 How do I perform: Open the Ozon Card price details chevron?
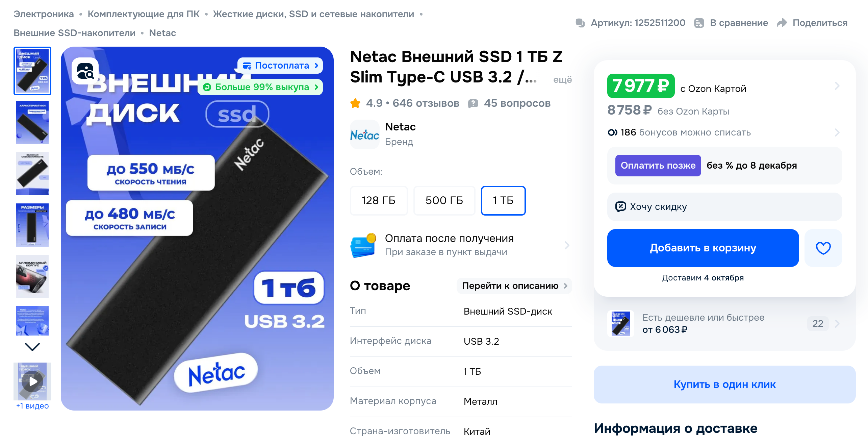(837, 86)
